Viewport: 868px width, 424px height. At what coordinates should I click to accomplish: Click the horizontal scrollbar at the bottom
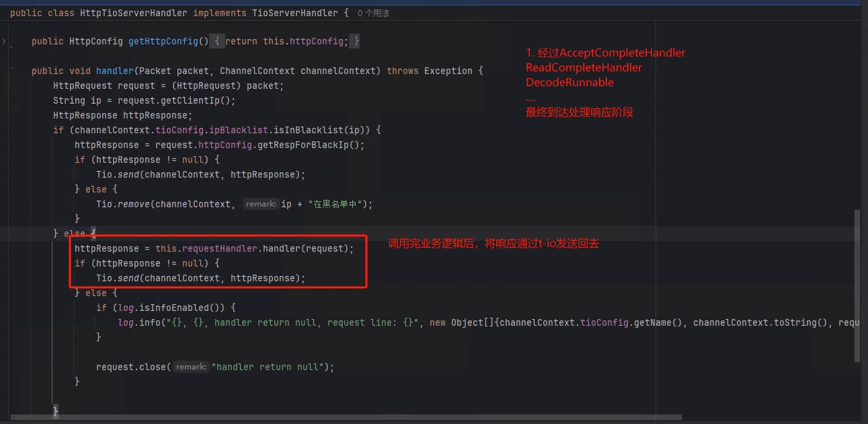coord(343,417)
